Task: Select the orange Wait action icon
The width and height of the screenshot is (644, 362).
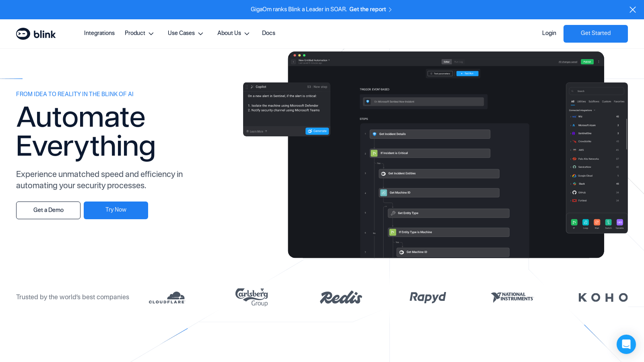Action: [x=597, y=222]
